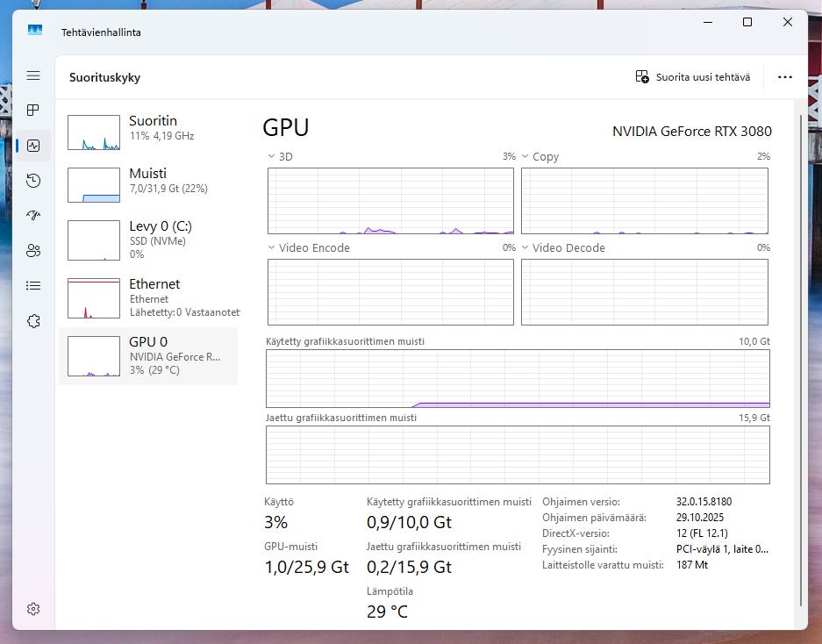Click the 'NVIDIA GeForce RTX 3080' label
Screen dimensions: 822x644
tap(692, 131)
